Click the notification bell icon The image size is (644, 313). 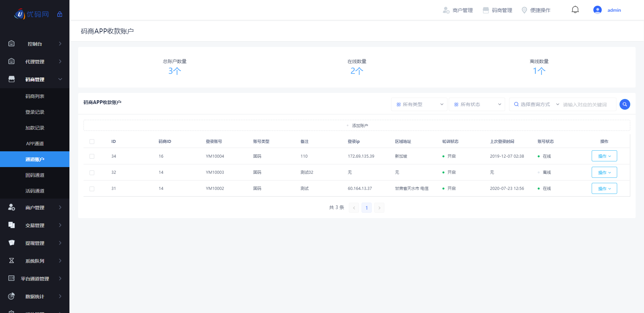[x=575, y=10]
